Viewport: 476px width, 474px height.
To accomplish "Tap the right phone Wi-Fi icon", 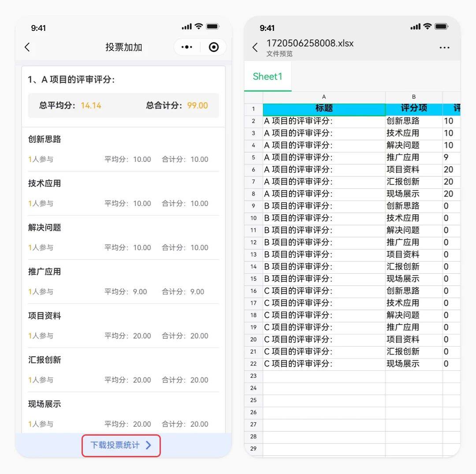I will (x=427, y=27).
